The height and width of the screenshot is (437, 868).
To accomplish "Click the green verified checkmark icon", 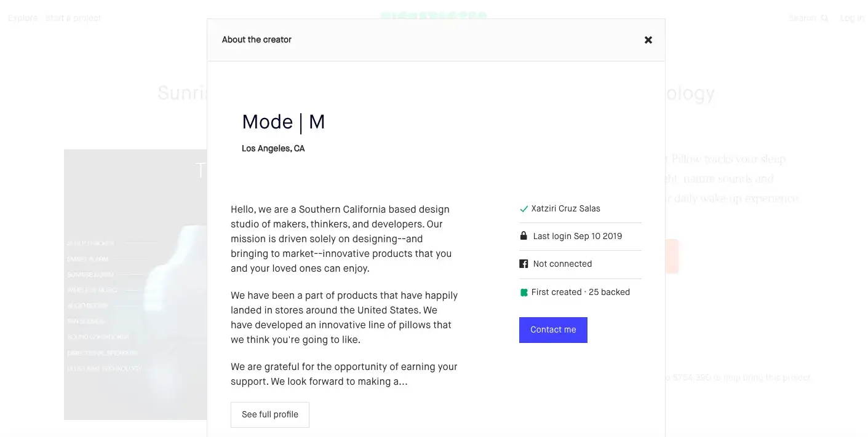I will point(524,209).
